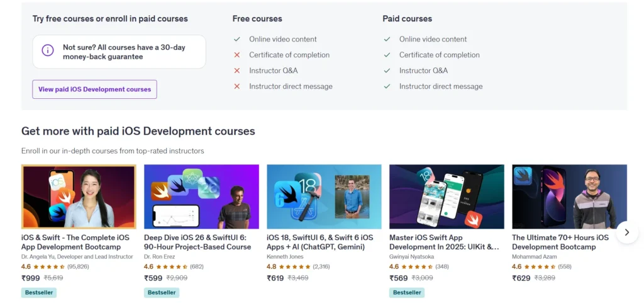This screenshot has height=303, width=644.
Task: Click the ₹599 price of Deep Dive course
Action: pyautogui.click(x=153, y=278)
